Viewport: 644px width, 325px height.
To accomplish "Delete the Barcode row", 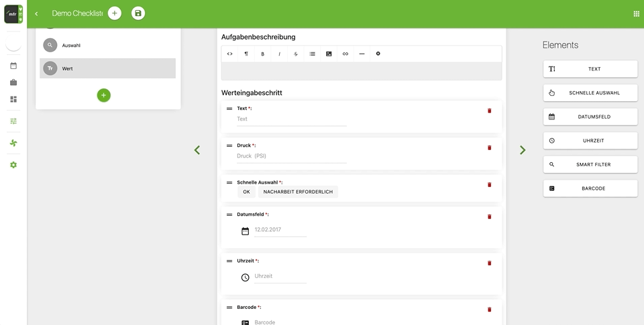I will click(x=489, y=310).
